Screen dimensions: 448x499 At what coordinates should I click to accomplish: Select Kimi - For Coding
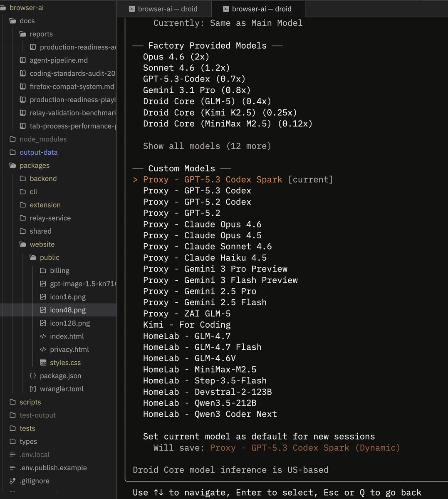[x=187, y=325]
